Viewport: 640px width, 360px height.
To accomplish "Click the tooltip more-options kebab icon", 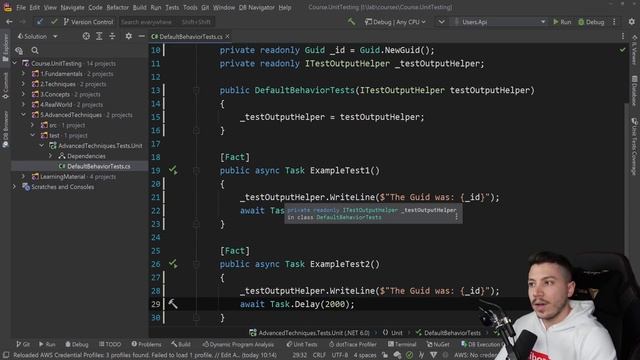I will tap(456, 217).
